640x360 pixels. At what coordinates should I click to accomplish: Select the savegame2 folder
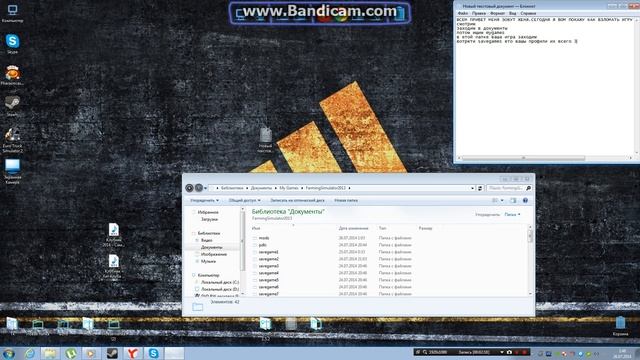[x=269, y=259]
